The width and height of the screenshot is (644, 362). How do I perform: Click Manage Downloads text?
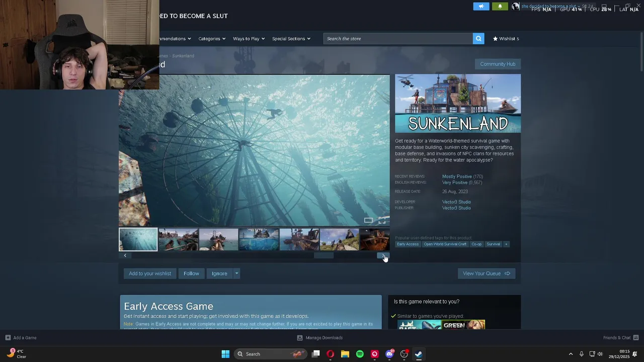click(x=324, y=338)
